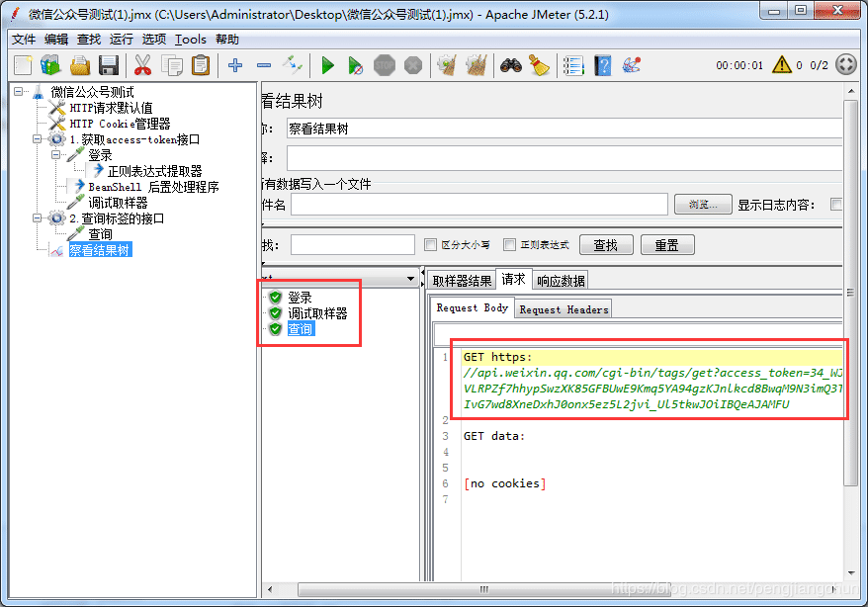This screenshot has width=868, height=607.
Task: Open the Help question-mark icon
Action: click(x=602, y=65)
